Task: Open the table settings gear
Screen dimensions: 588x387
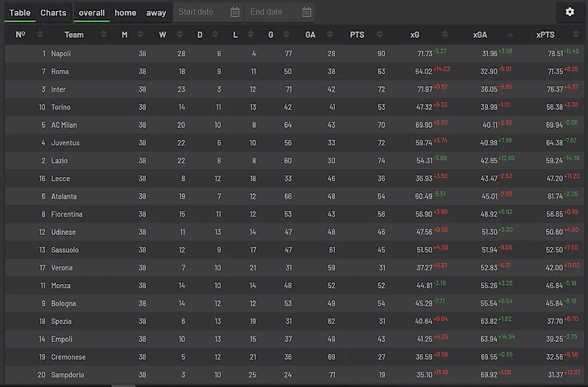Action: [x=569, y=12]
